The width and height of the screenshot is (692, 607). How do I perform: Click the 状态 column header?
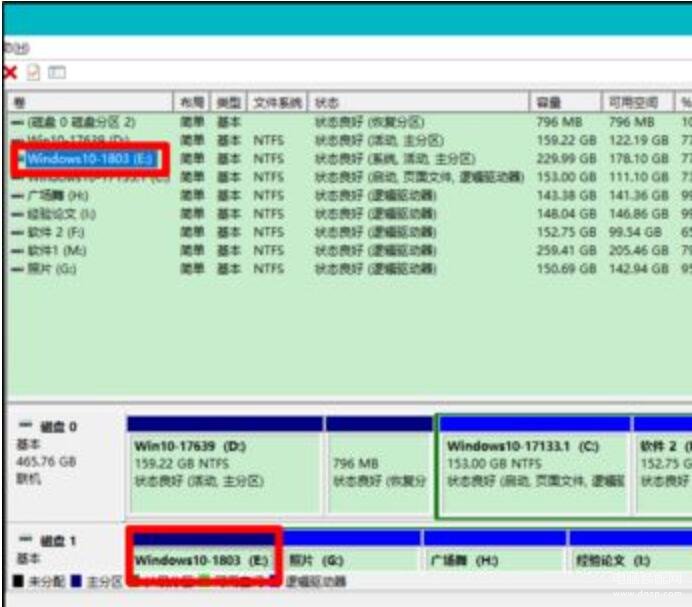point(418,103)
